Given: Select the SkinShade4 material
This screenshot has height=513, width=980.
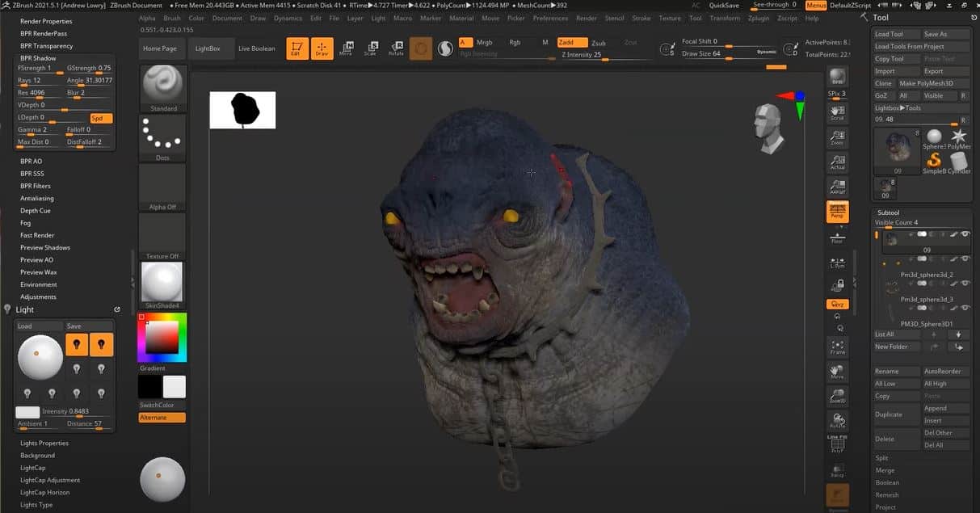Looking at the screenshot, I should pos(162,283).
